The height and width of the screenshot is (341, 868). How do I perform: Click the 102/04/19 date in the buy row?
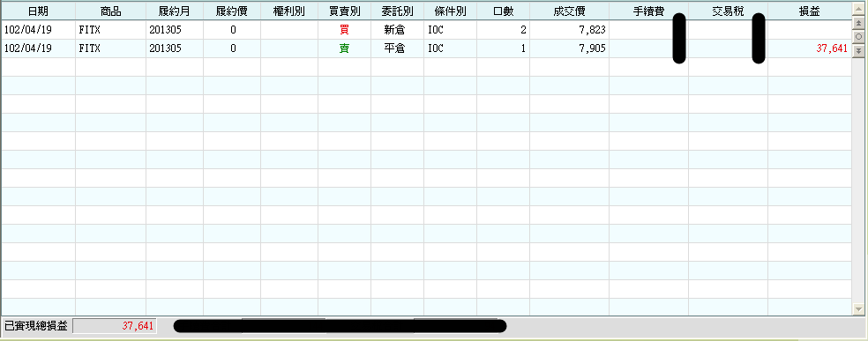[x=38, y=30]
